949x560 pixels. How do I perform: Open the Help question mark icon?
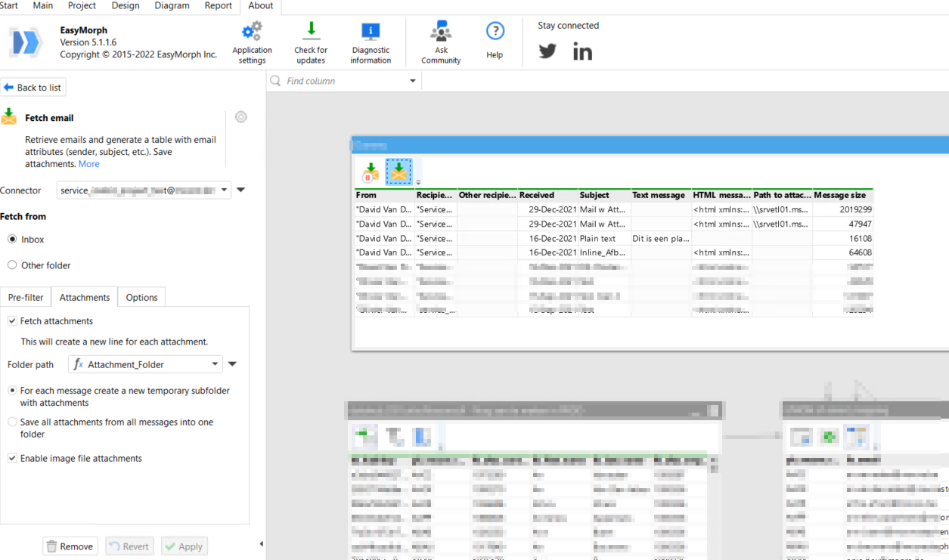[495, 32]
